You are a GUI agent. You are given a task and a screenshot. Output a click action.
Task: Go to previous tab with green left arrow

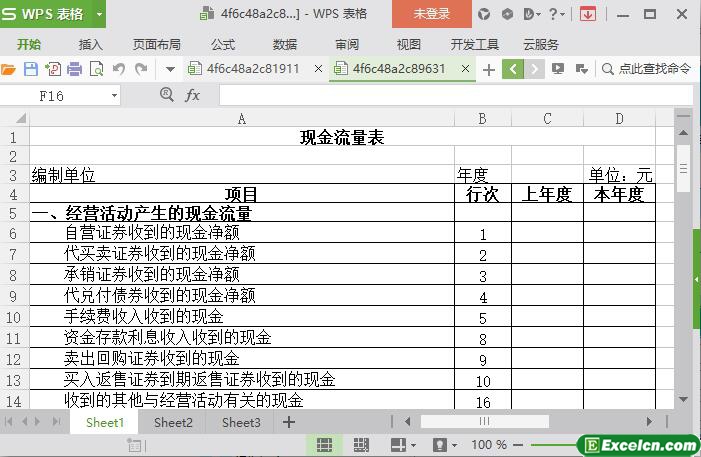coord(513,69)
